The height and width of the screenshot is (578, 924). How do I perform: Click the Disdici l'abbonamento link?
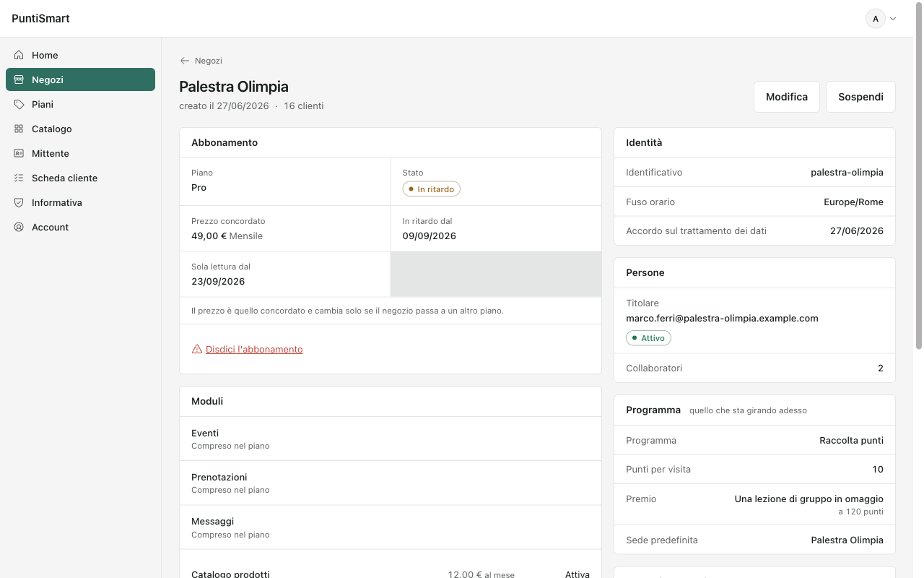coord(254,349)
